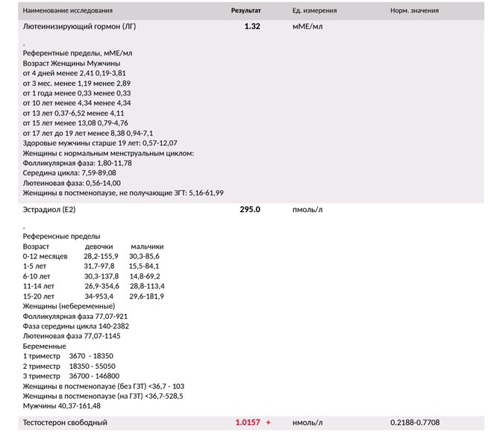The height and width of the screenshot is (448, 503).
Task: Click the red testosterone result 1.0157
Action: click(248, 423)
